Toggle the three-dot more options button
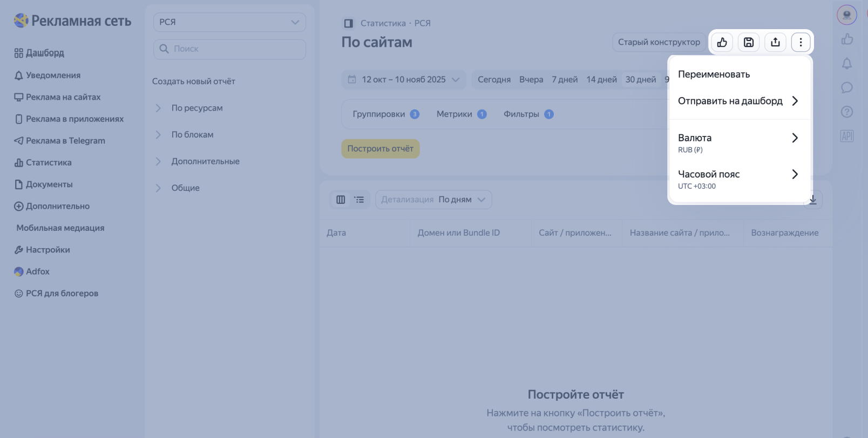This screenshot has height=438, width=868. click(801, 42)
